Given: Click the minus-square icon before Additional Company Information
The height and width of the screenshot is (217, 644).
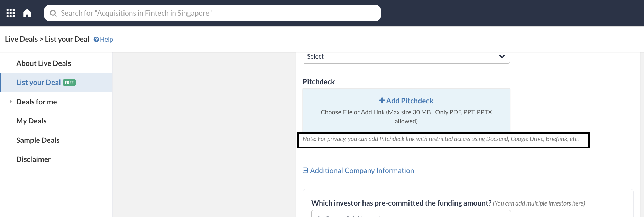Looking at the screenshot, I should [x=305, y=170].
